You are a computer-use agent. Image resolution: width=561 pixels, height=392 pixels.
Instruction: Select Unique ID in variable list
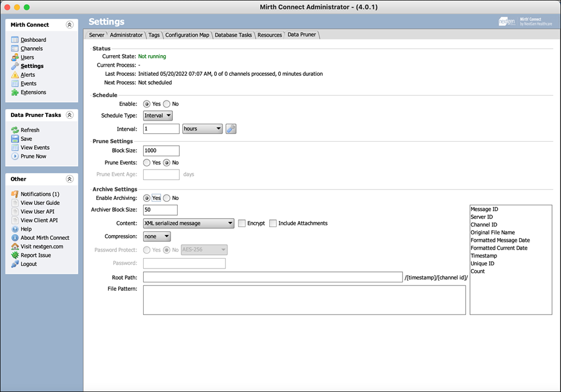pos(482,264)
